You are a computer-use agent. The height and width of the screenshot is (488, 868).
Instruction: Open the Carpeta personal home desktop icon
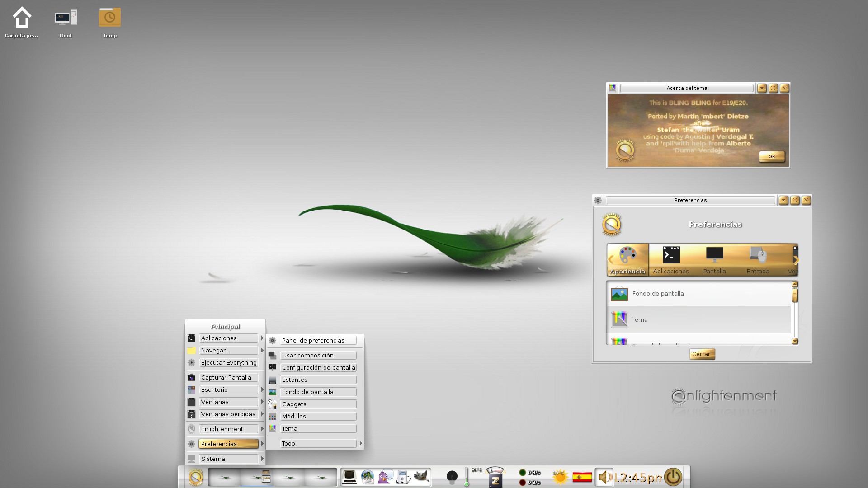pos(21,22)
